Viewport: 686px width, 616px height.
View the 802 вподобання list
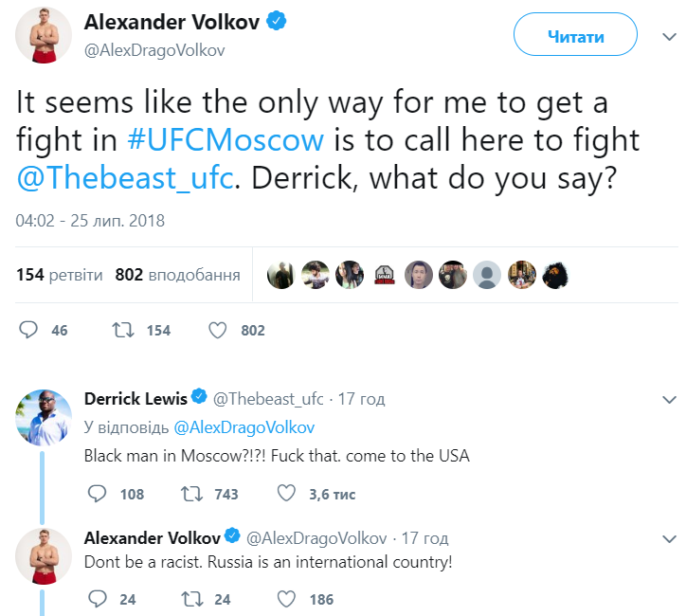coord(177,275)
